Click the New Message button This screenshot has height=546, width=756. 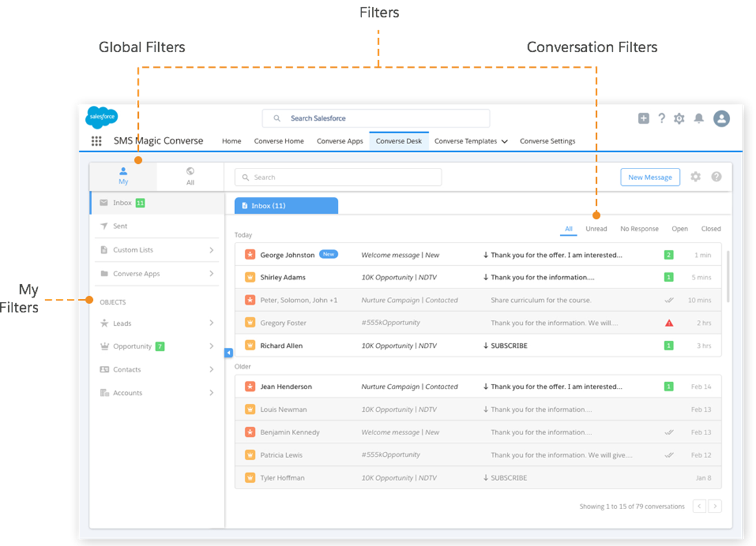pyautogui.click(x=650, y=177)
